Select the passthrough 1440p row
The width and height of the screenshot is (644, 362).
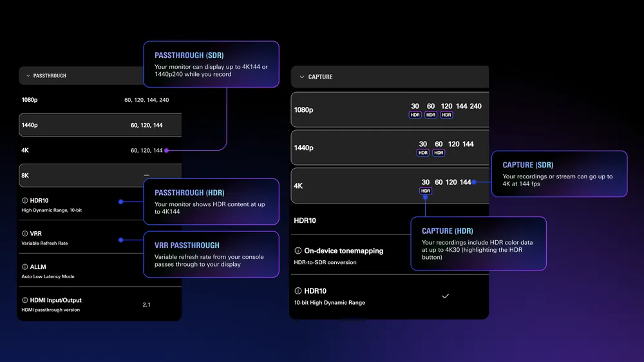click(100, 125)
